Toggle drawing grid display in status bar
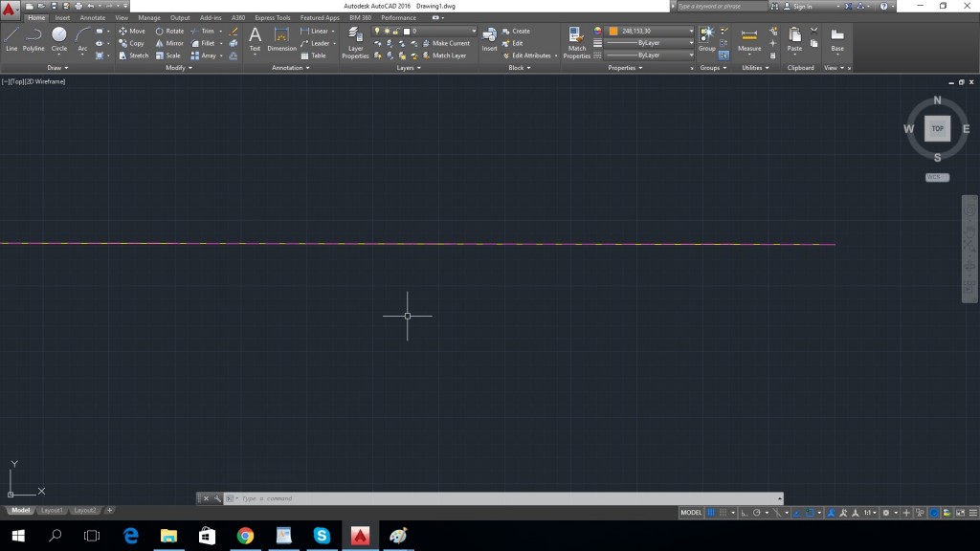 [711, 513]
